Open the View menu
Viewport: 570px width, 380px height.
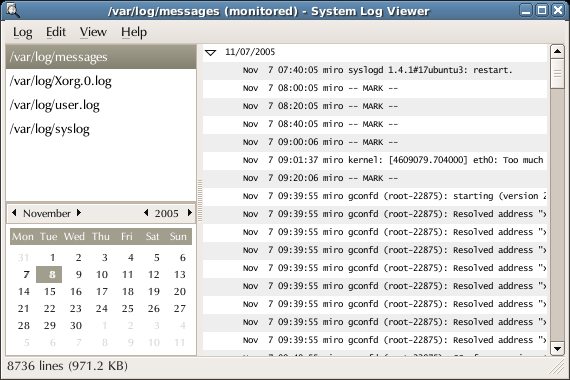point(93,32)
